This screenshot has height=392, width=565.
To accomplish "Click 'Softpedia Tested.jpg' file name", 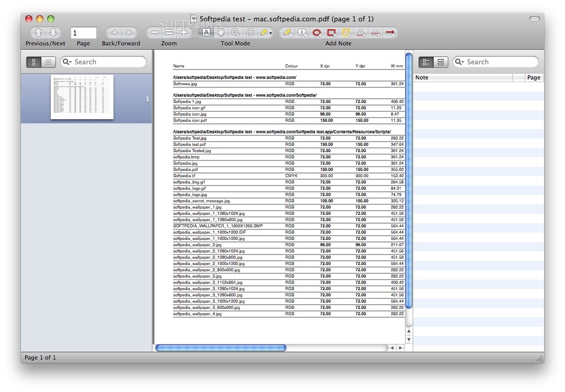I will pyautogui.click(x=191, y=151).
